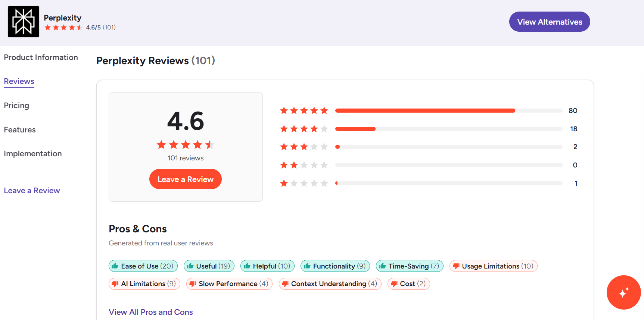Click the thumbs-down icon on Slow Performance
The height and width of the screenshot is (320, 644).
[193, 284]
